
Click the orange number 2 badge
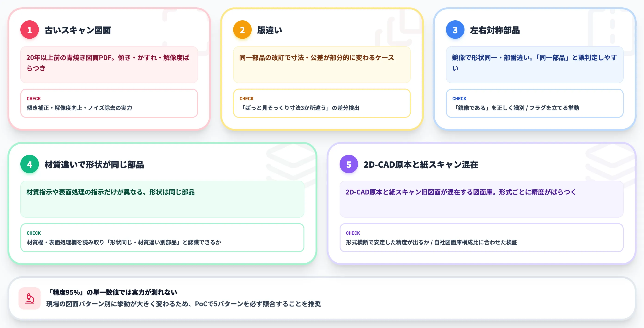click(x=242, y=30)
